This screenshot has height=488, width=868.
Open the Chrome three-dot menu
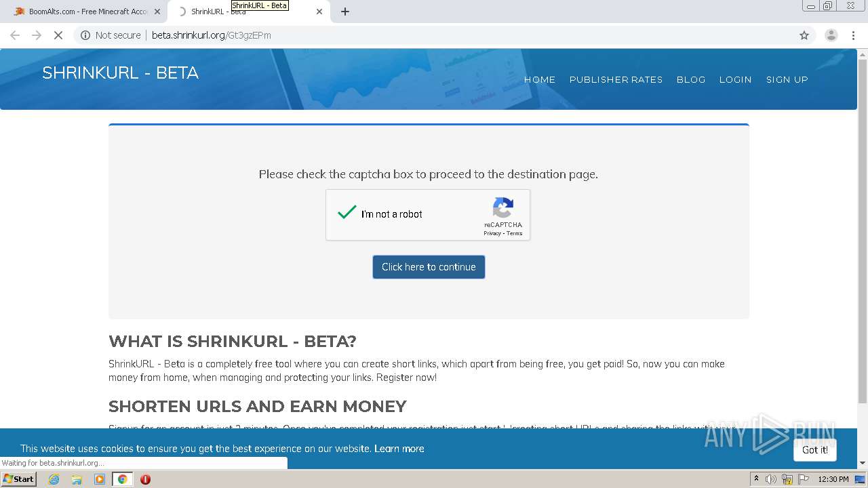[853, 35]
